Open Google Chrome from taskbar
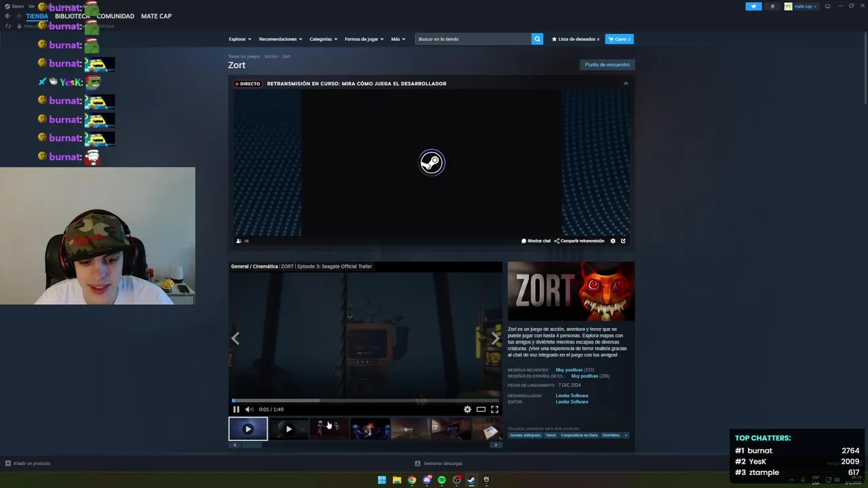868x488 pixels. tap(412, 480)
